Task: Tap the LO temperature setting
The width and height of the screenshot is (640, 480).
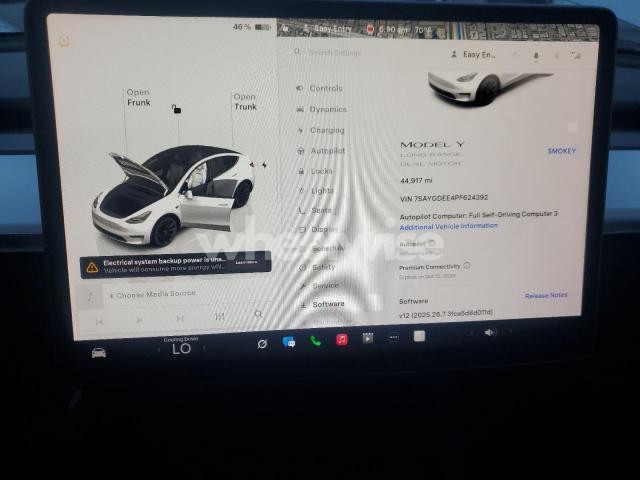Action: [x=181, y=349]
